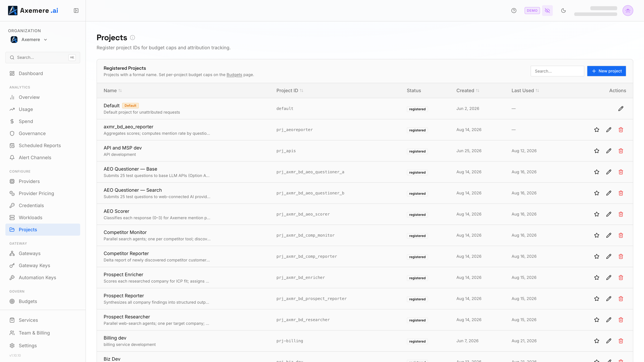The height and width of the screenshot is (362, 644).
Task: Star the AEO Scorer project
Action: 597,214
